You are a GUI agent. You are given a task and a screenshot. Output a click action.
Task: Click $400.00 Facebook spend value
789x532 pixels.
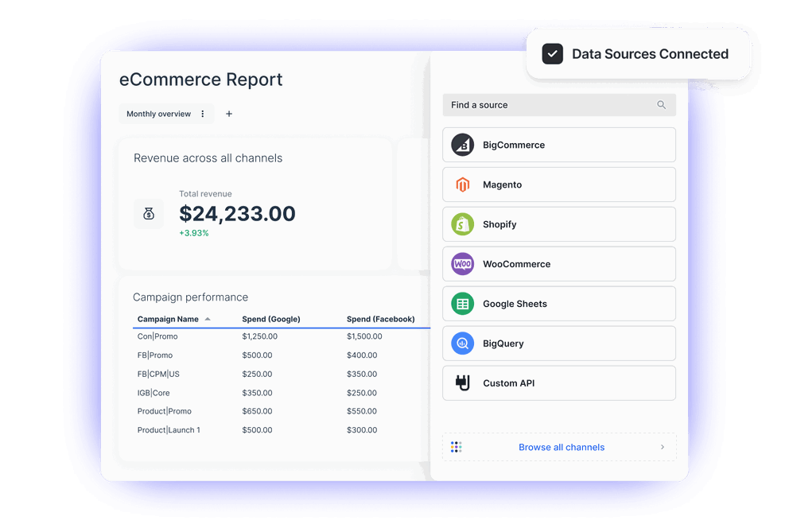click(362, 355)
